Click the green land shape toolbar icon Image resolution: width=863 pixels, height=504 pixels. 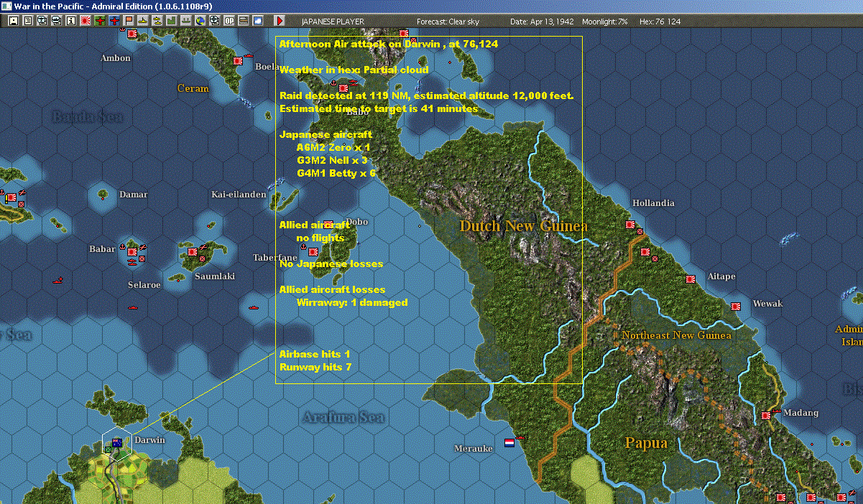pyautogui.click(x=171, y=21)
